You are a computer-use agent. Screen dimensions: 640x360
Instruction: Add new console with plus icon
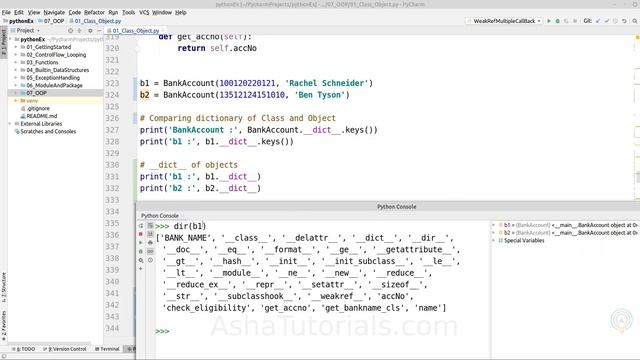coord(141,269)
